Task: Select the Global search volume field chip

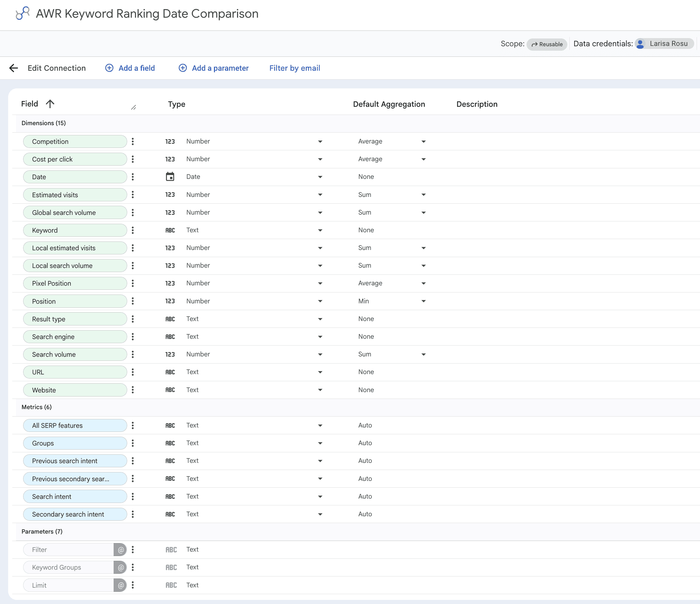Action: (x=75, y=213)
